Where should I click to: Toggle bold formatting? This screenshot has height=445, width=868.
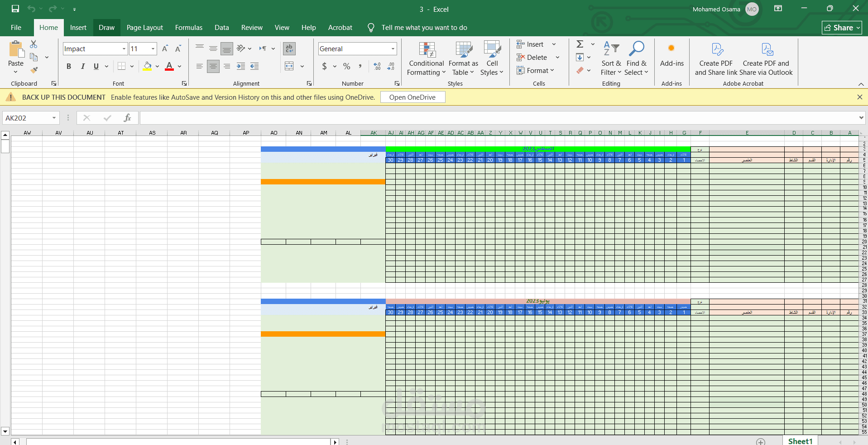coord(69,66)
